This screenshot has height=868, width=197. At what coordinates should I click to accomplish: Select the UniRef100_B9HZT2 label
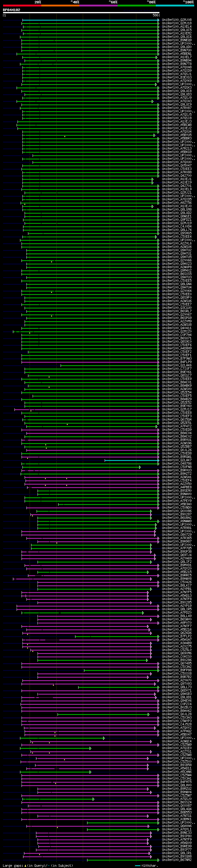coord(177,474)
